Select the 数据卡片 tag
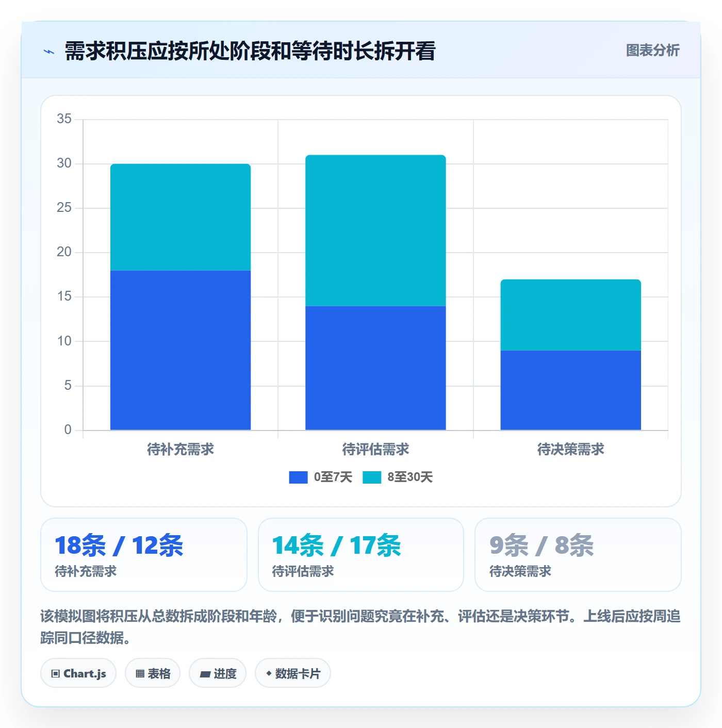The height and width of the screenshot is (728, 722). (x=293, y=673)
